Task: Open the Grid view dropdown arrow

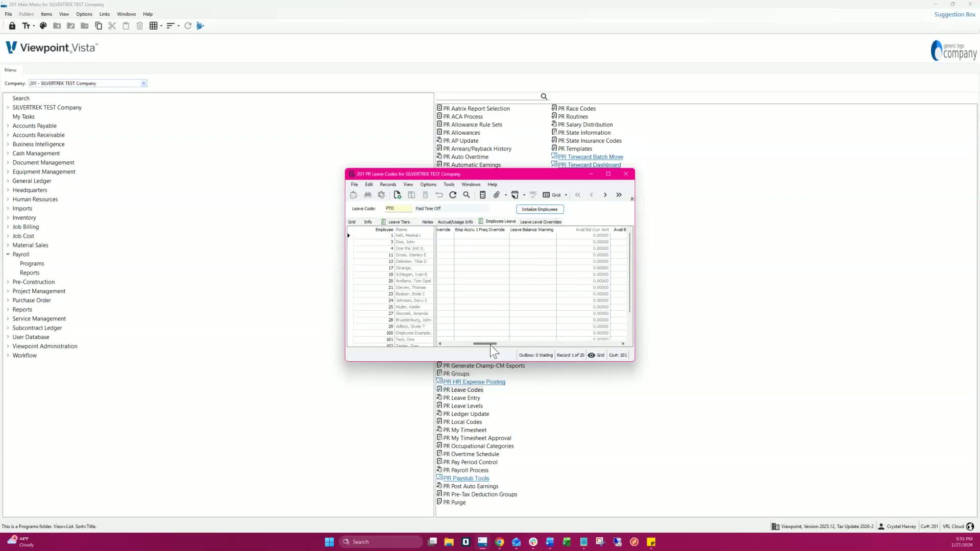Action: [566, 195]
